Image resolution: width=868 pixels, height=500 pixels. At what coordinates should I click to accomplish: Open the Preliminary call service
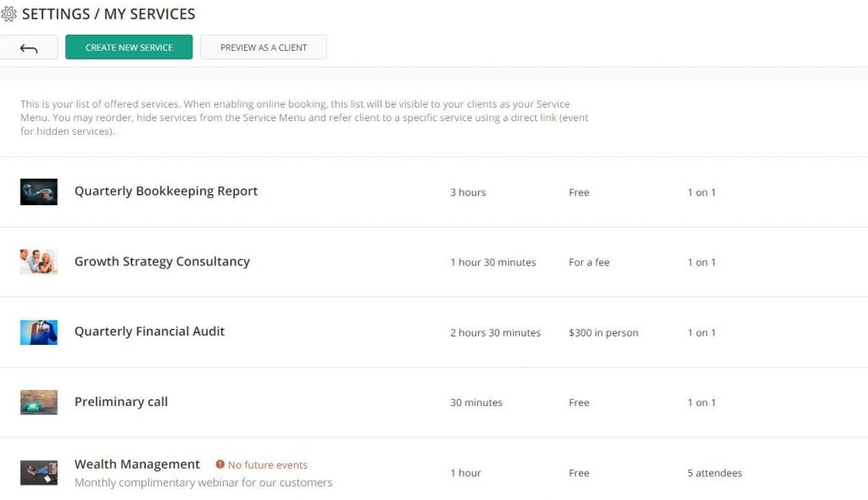click(121, 402)
